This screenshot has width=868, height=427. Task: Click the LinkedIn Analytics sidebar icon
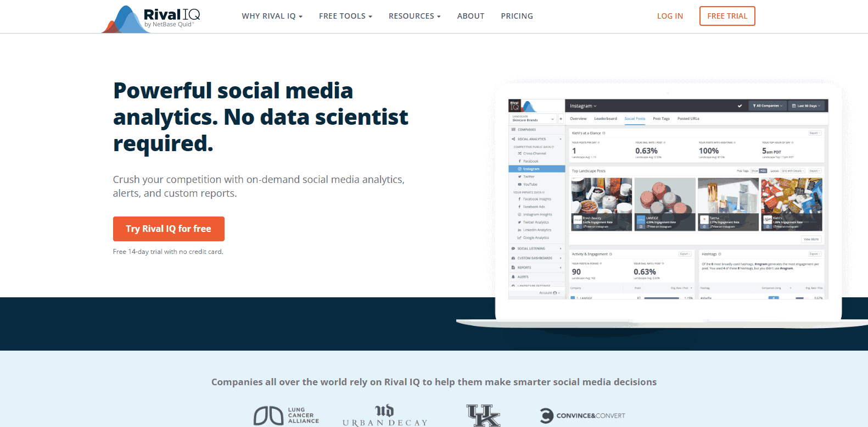519,230
